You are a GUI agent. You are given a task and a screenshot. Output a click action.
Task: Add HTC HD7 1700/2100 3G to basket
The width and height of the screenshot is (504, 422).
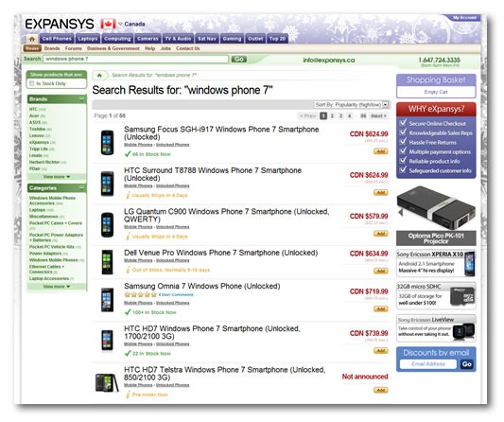point(380,351)
